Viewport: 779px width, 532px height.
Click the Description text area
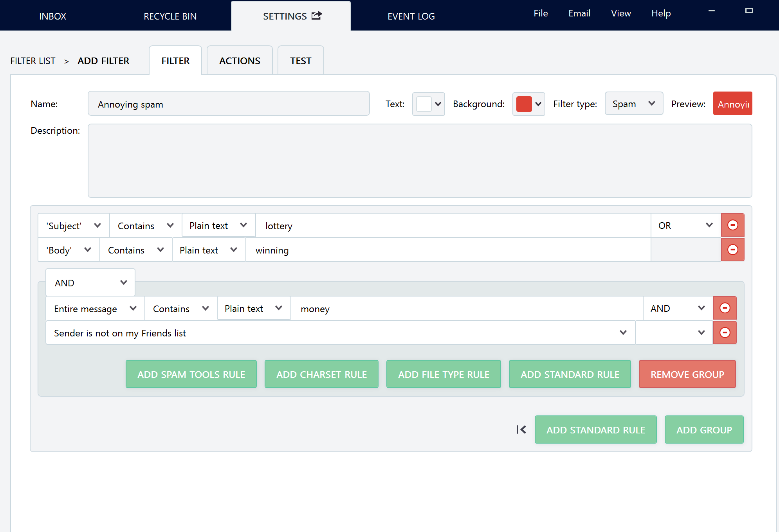[x=420, y=161]
